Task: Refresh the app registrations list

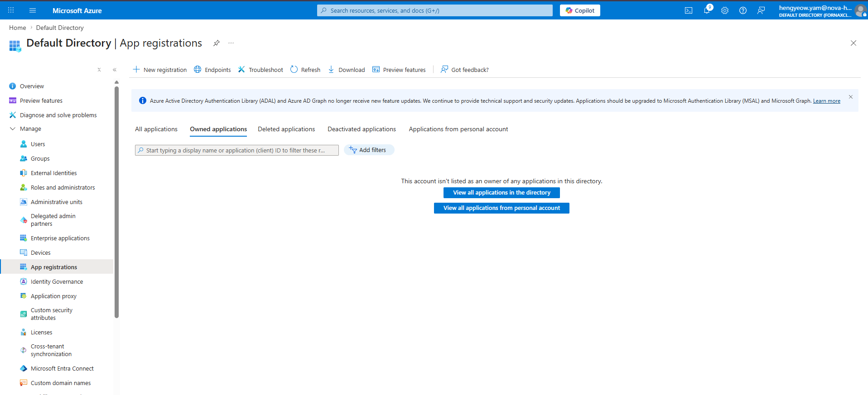Action: [x=305, y=70]
